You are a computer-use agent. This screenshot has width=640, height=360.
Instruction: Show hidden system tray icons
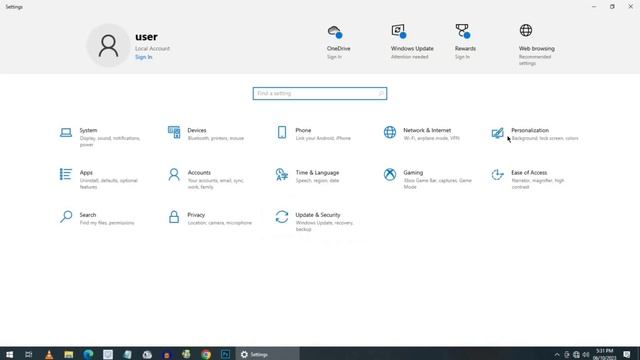click(x=557, y=355)
